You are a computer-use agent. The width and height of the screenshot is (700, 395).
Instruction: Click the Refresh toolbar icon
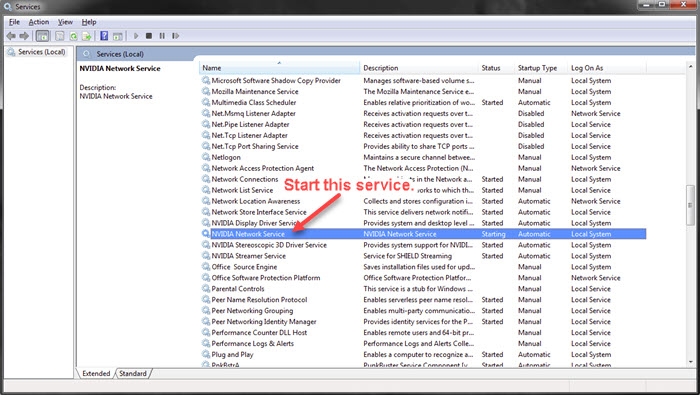click(x=73, y=36)
